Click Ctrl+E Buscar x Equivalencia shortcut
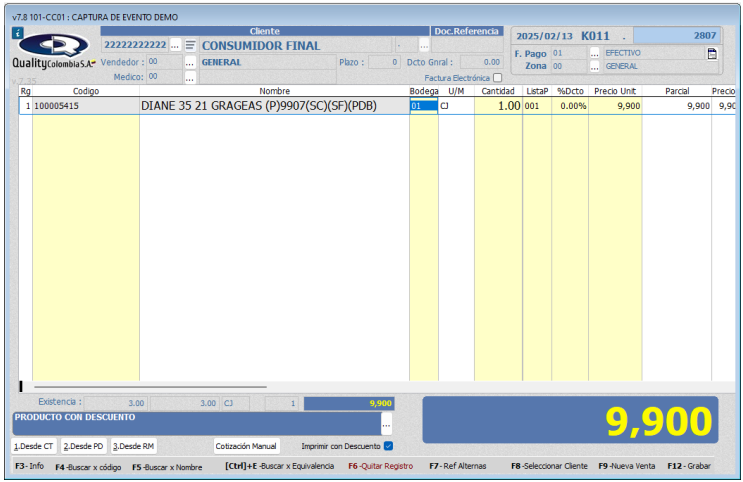743x482 pixels. (x=280, y=466)
